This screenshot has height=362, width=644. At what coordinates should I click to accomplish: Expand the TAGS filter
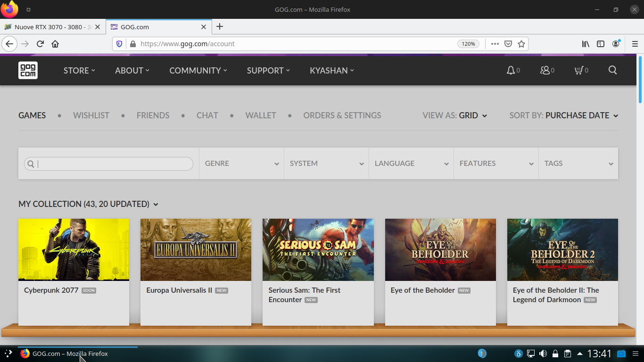pos(578,164)
